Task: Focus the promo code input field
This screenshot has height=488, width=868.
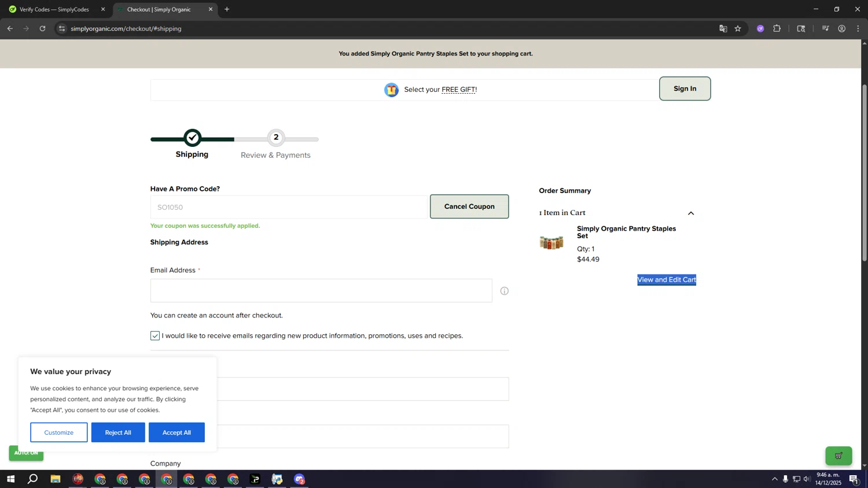Action: click(x=289, y=207)
